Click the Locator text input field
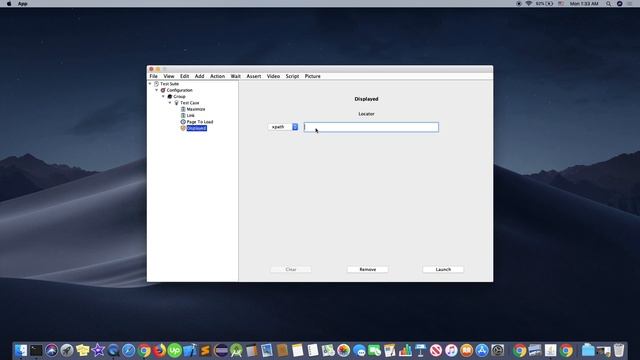 pos(371,127)
